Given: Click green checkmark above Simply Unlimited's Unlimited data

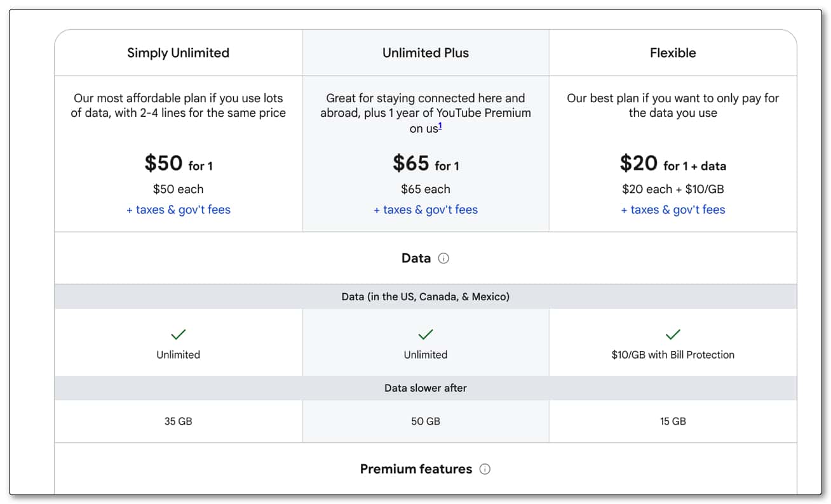Looking at the screenshot, I should pos(178,334).
